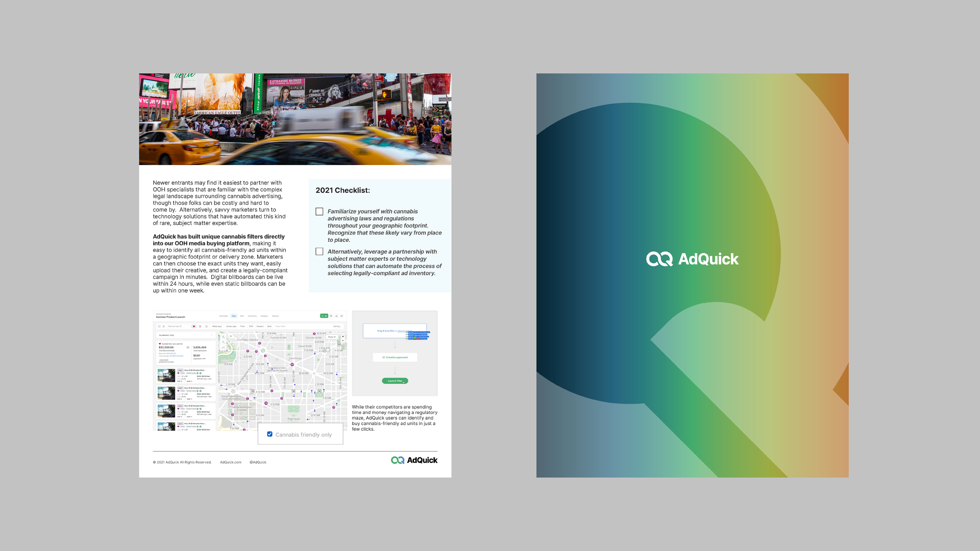Open the Sort by dropdown
The width and height of the screenshot is (980, 551).
(x=337, y=326)
